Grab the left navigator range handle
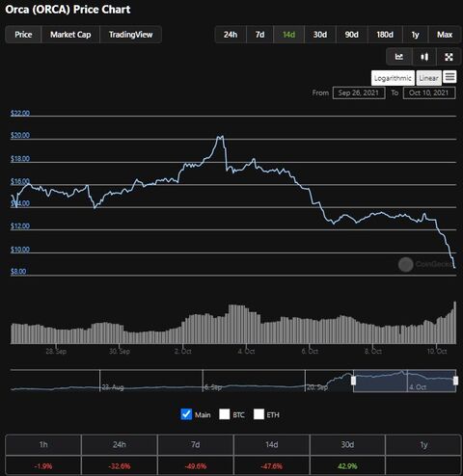Screen dimensions: 463x476 point(353,381)
